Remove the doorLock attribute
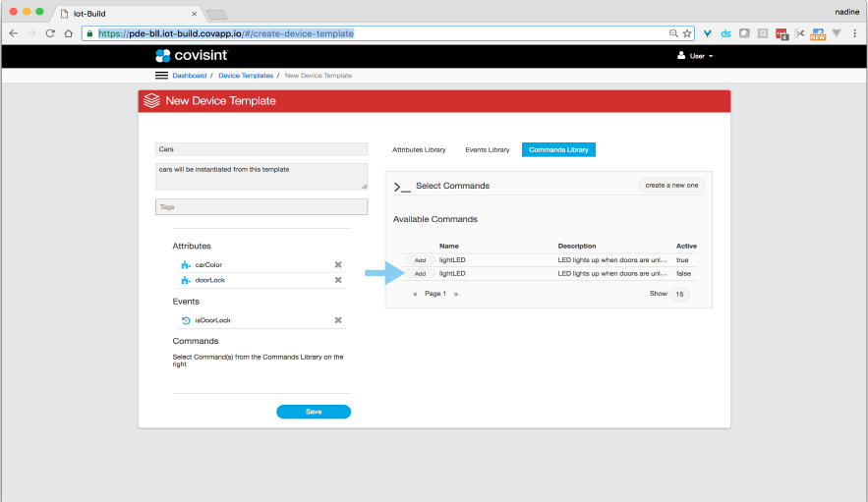 tap(338, 280)
